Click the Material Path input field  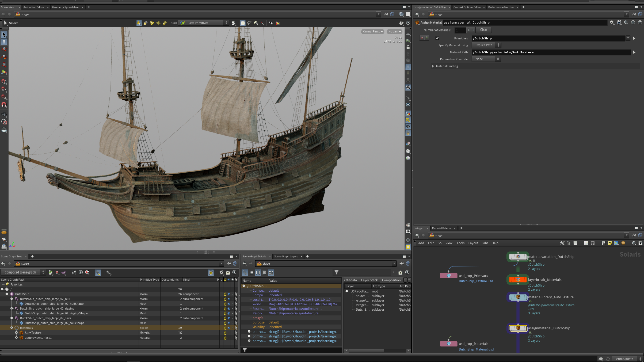coord(551,52)
